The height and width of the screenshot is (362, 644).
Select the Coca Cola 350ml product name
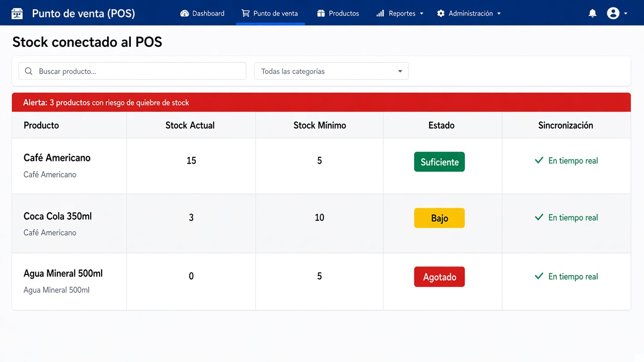pyautogui.click(x=57, y=216)
